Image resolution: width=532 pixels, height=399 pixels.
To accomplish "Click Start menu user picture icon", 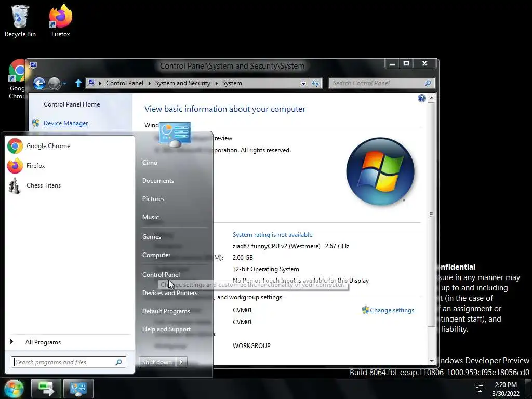I will tap(175, 135).
